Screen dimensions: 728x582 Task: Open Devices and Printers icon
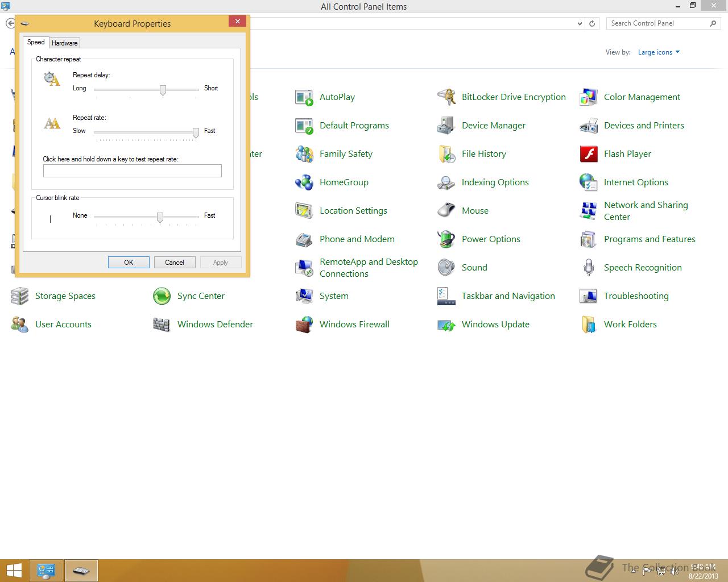pyautogui.click(x=589, y=126)
